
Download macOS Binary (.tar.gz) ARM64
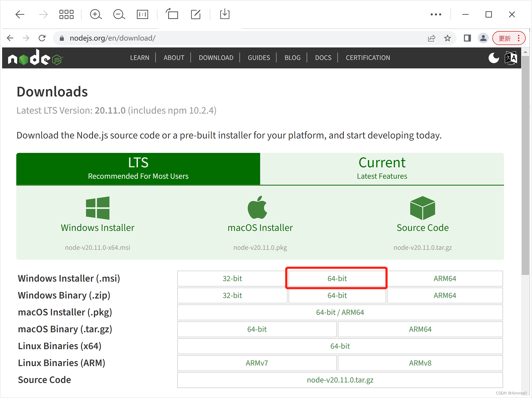coord(420,329)
